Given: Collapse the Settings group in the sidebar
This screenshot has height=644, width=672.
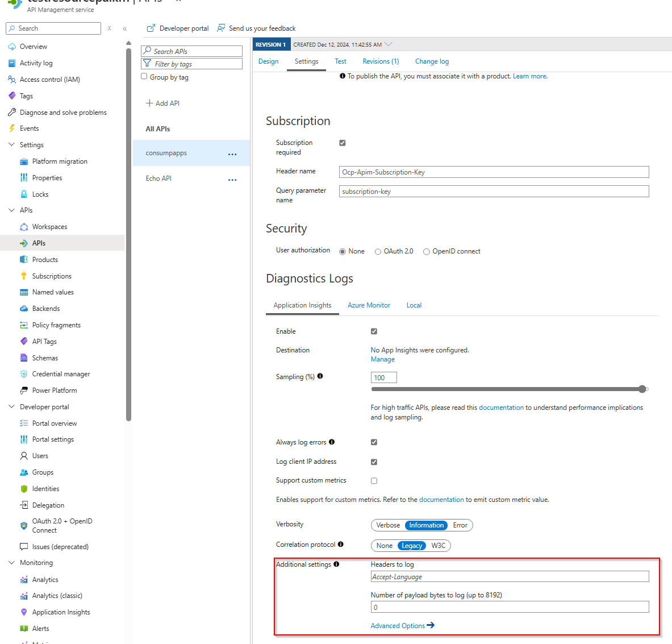Looking at the screenshot, I should pos(11,144).
